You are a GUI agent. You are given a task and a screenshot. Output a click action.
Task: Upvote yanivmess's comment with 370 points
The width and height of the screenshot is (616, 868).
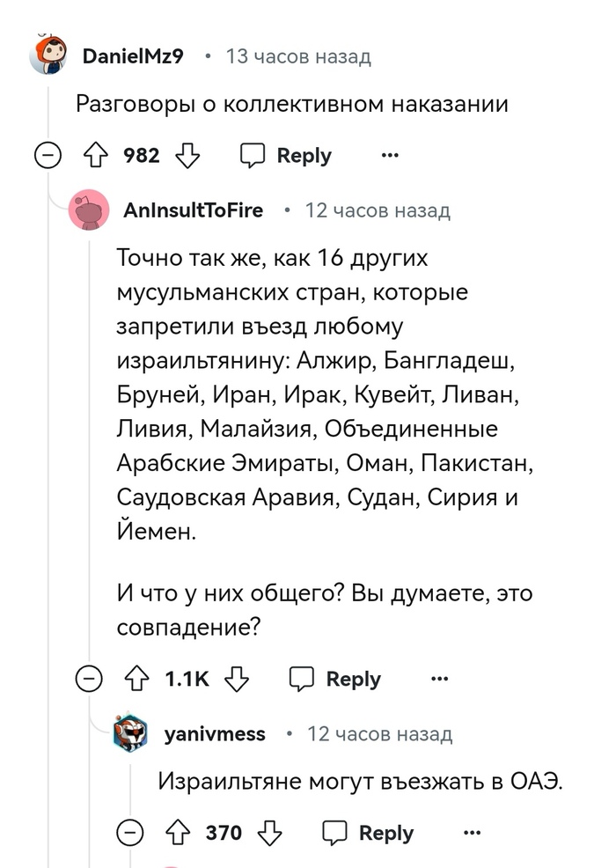tap(177, 832)
